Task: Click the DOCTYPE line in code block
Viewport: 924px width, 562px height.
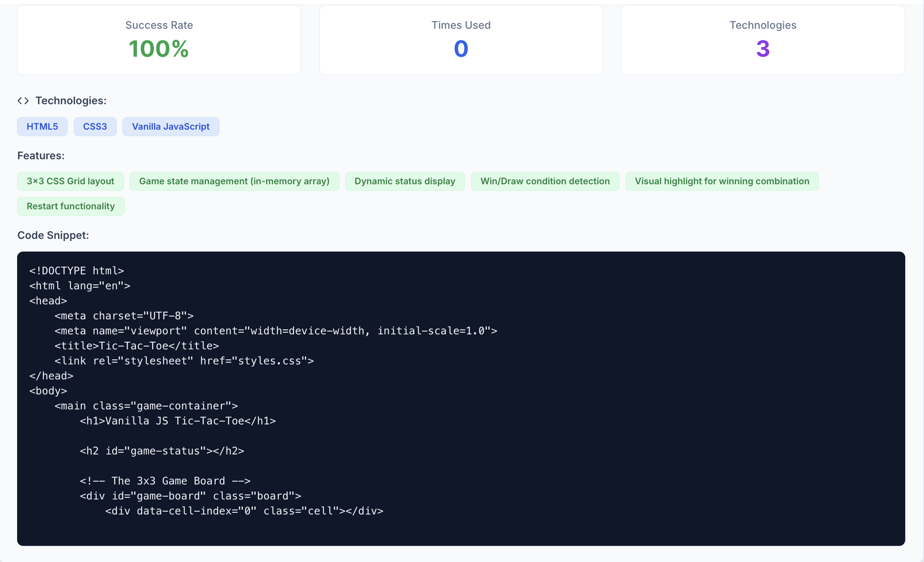Action: (x=77, y=271)
